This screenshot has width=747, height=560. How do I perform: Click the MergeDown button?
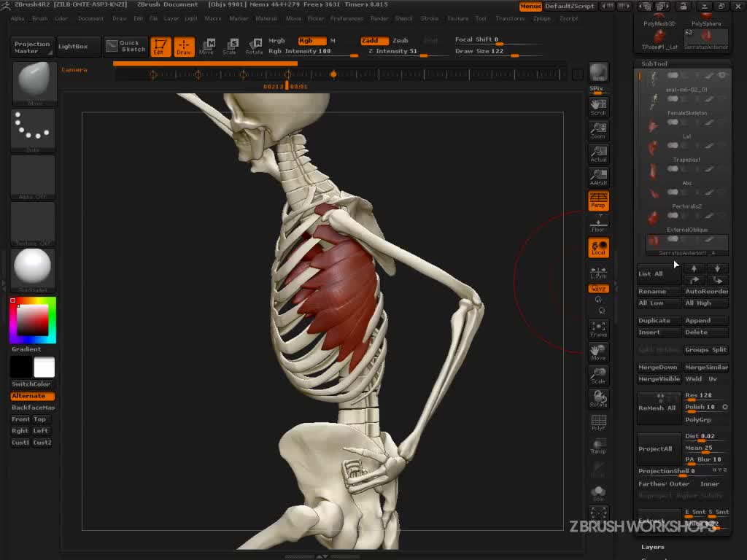coord(659,367)
